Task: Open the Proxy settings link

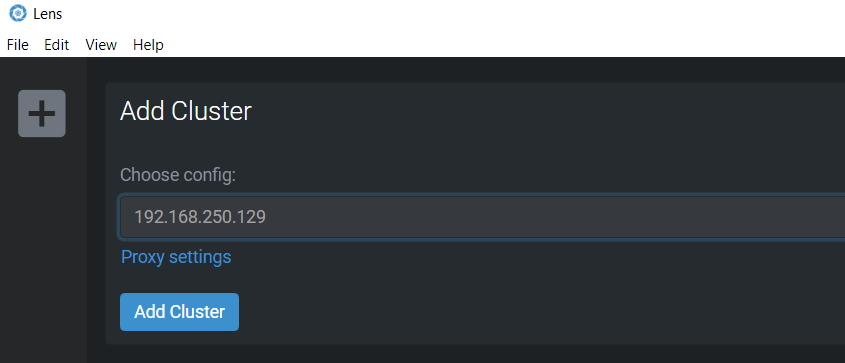Action: point(176,257)
